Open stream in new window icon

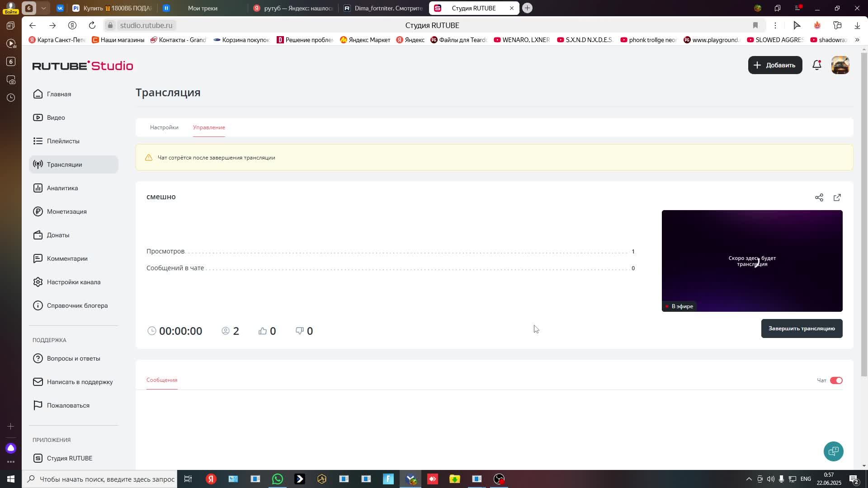click(837, 197)
